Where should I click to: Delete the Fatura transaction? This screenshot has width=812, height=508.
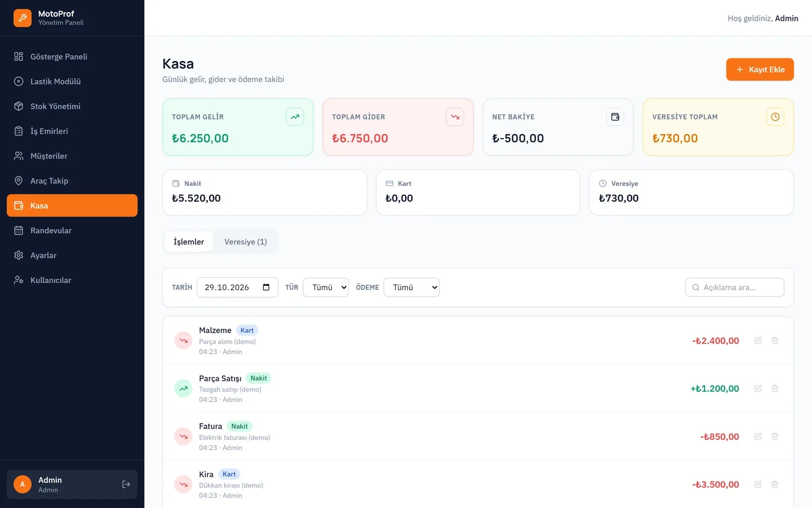[x=775, y=436]
